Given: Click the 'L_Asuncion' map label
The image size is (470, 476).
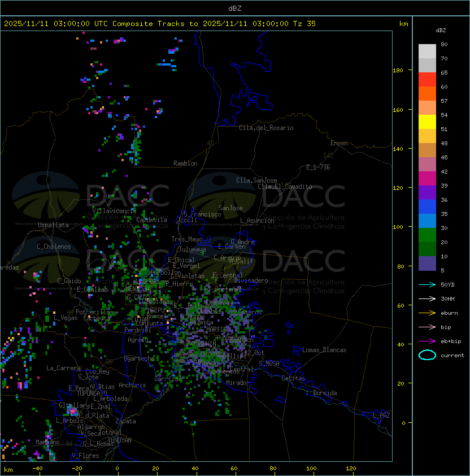Looking at the screenshot, I should click(x=257, y=220).
